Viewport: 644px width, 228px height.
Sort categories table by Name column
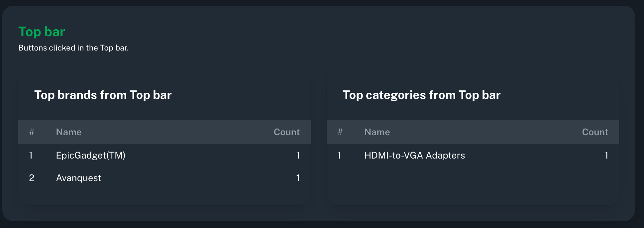[x=377, y=132]
